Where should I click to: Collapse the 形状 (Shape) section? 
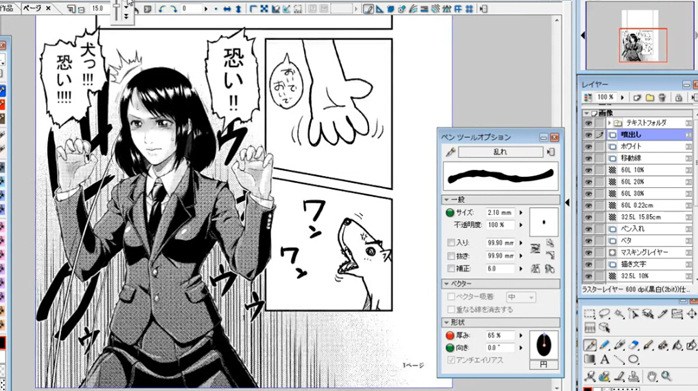446,322
